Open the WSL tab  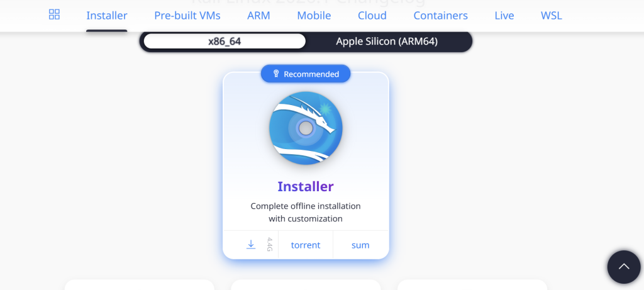coord(552,16)
